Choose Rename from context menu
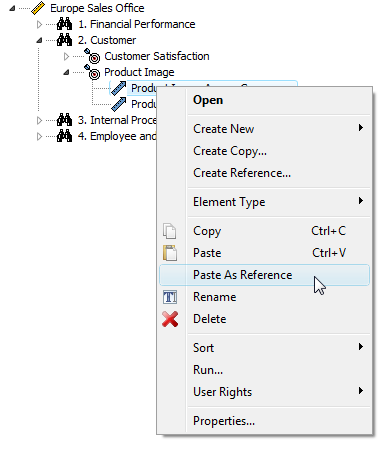This screenshot has width=392, height=454. pos(264,297)
